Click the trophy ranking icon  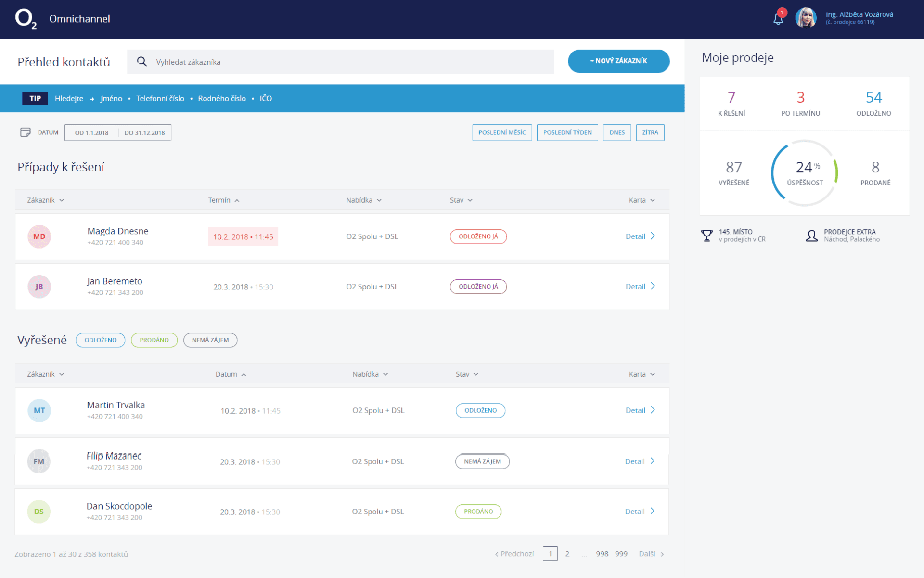click(x=706, y=236)
